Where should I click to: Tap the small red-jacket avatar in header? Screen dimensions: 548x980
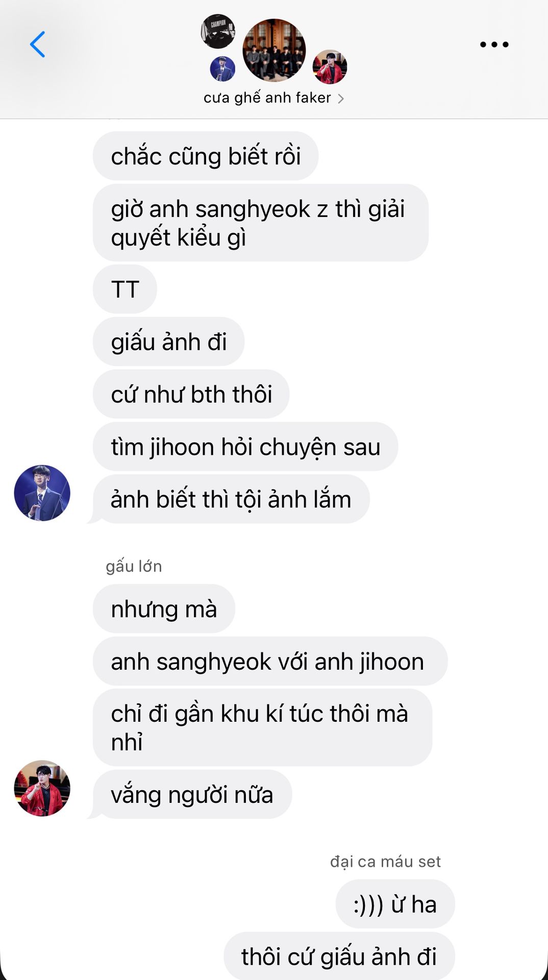[x=330, y=67]
